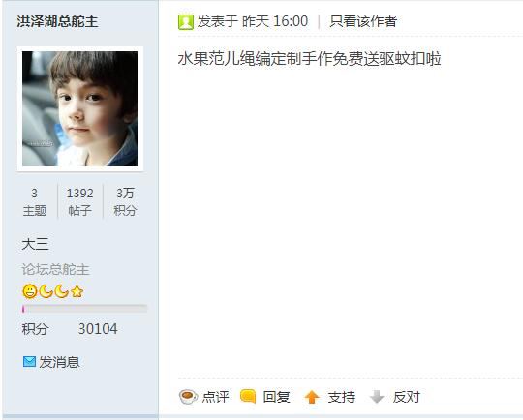This screenshot has height=420, width=523.
Task: Click the 只看该作者 link
Action: 363,21
